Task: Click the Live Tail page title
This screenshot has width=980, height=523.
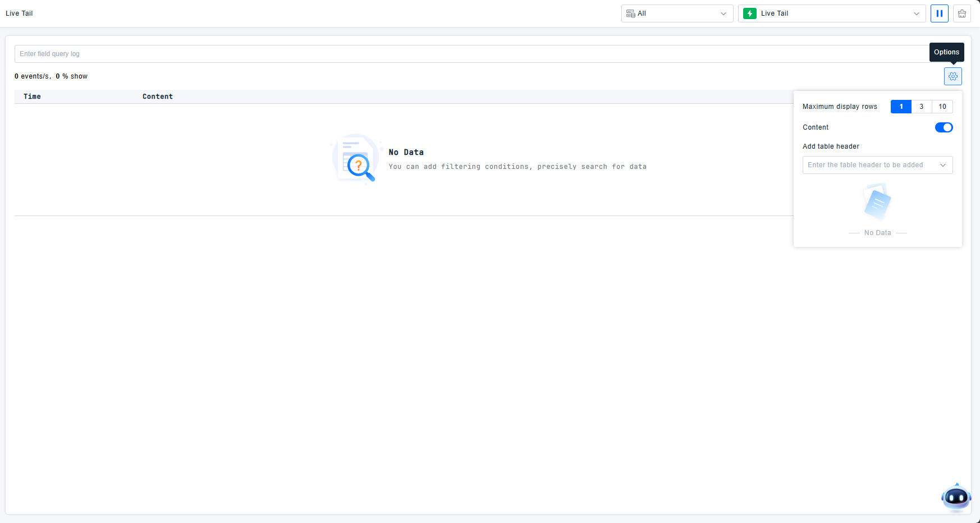Action: tap(19, 13)
